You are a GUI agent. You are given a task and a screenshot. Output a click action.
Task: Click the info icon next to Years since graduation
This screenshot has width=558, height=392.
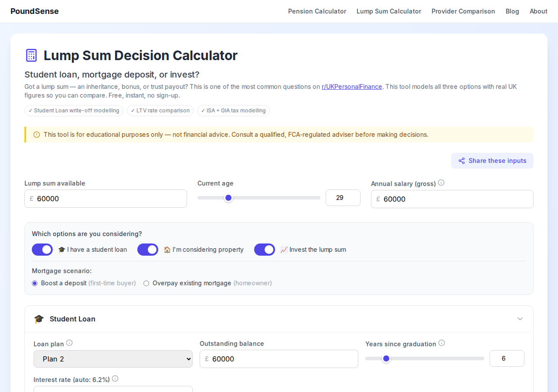pyautogui.click(x=442, y=342)
